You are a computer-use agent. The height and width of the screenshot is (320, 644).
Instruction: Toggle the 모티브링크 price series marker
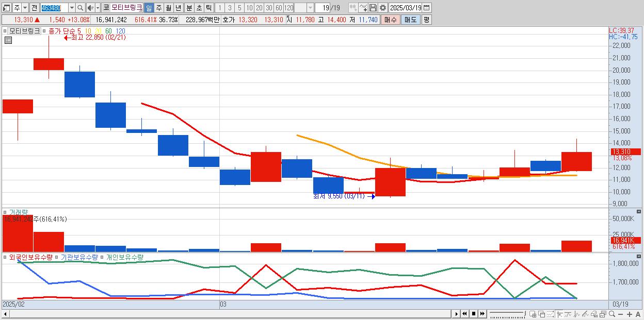[6, 31]
